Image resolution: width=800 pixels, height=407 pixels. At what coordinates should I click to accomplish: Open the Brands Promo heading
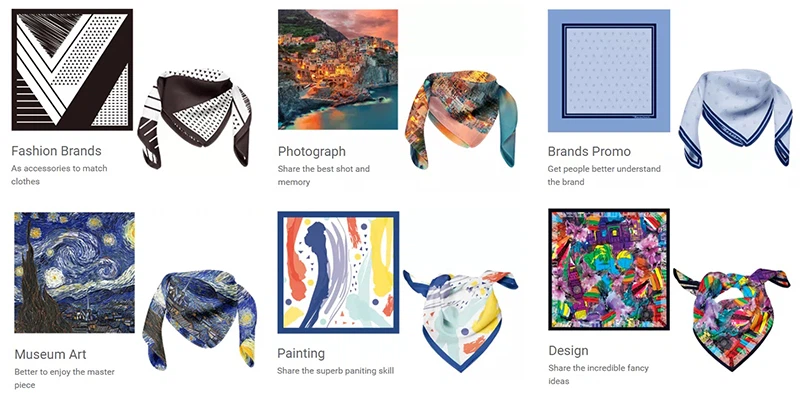(589, 151)
